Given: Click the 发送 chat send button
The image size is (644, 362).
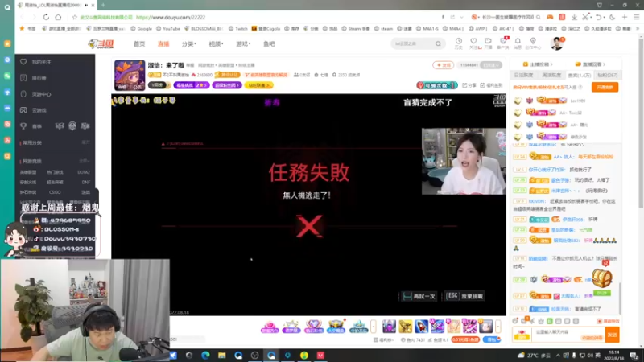Looking at the screenshot, I should [613, 335].
